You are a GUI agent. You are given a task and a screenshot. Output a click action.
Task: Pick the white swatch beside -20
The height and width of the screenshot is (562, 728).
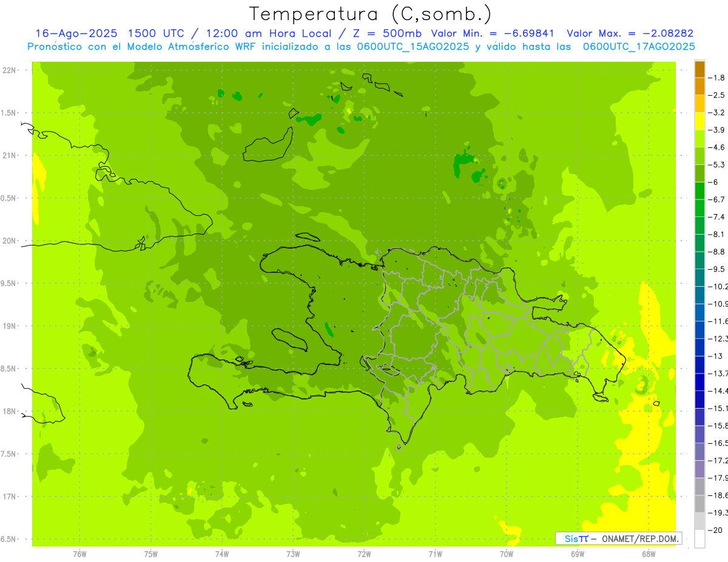point(699,538)
